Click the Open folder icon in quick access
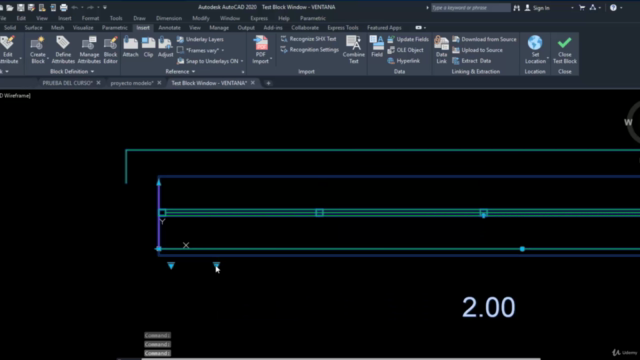This screenshot has width=640, height=360. [10, 7]
